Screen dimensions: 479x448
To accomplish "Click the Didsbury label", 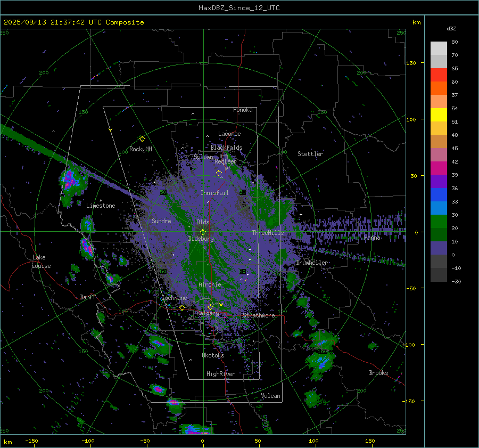I will tap(201, 239).
